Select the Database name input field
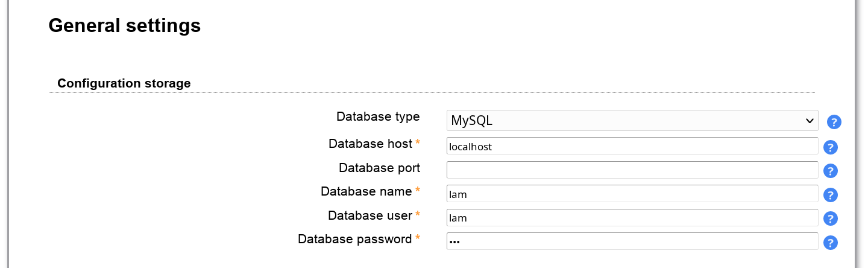Screen dimensions: 868x268 click(632, 194)
